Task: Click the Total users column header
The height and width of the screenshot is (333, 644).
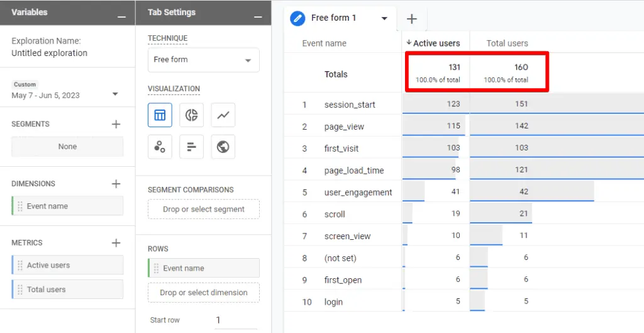Action: tap(508, 43)
